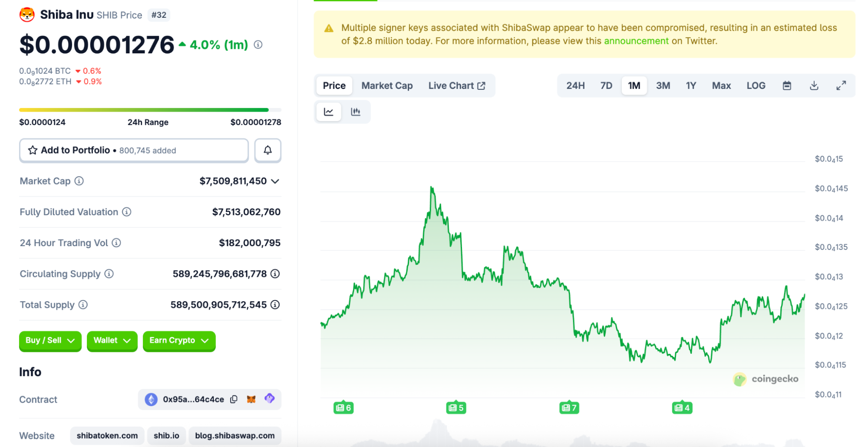The width and height of the screenshot is (868, 447).
Task: Click the MetaMask fox icon
Action: (x=251, y=399)
